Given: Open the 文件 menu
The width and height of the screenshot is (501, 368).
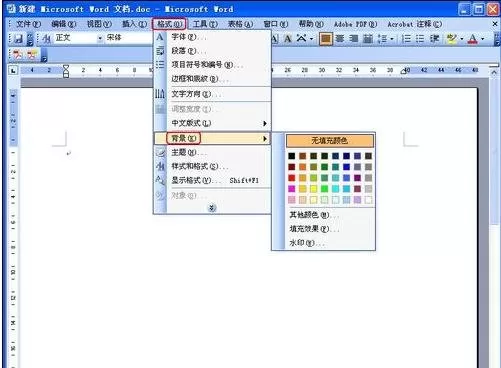Looking at the screenshot, I should click(x=29, y=24).
